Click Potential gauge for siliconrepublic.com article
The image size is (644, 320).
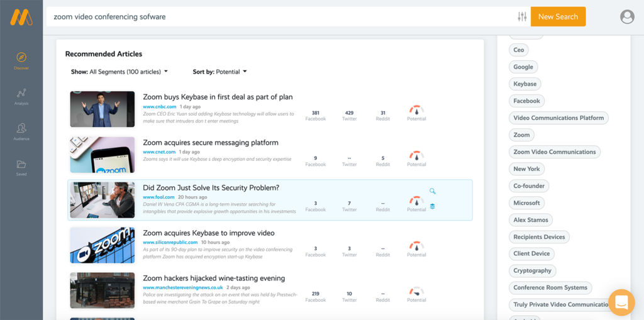[416, 246]
